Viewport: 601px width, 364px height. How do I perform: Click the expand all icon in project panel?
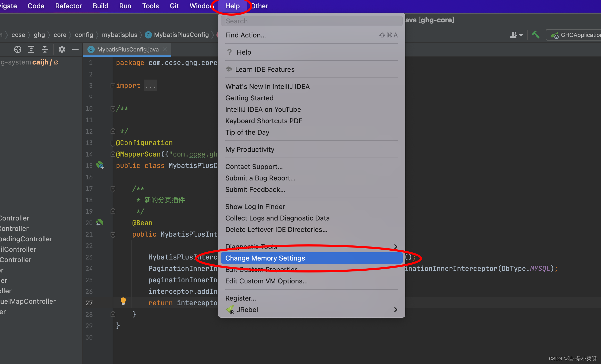(31, 49)
